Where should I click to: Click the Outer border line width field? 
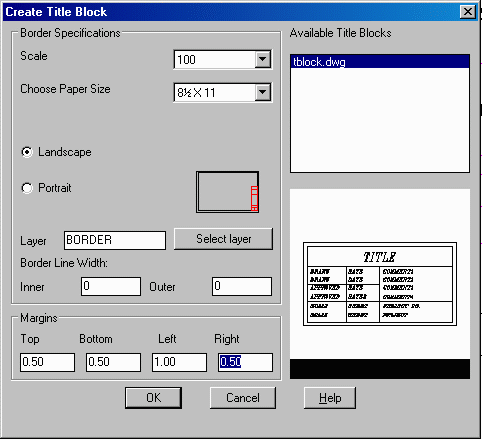[x=242, y=286]
